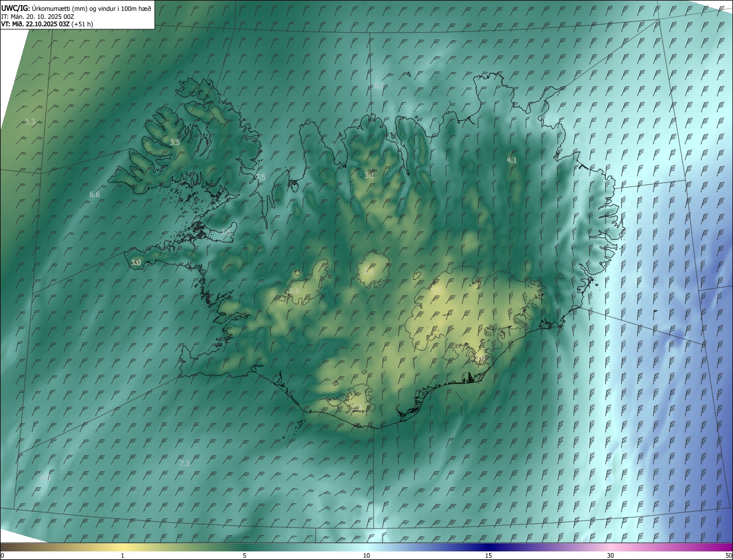This screenshot has height=560, width=733.
Task: Pick the dark navy color on the legend bar
Action: click(488, 547)
